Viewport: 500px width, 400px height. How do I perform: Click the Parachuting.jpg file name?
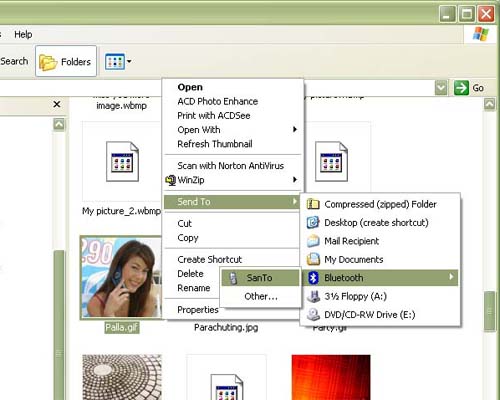coord(226,328)
